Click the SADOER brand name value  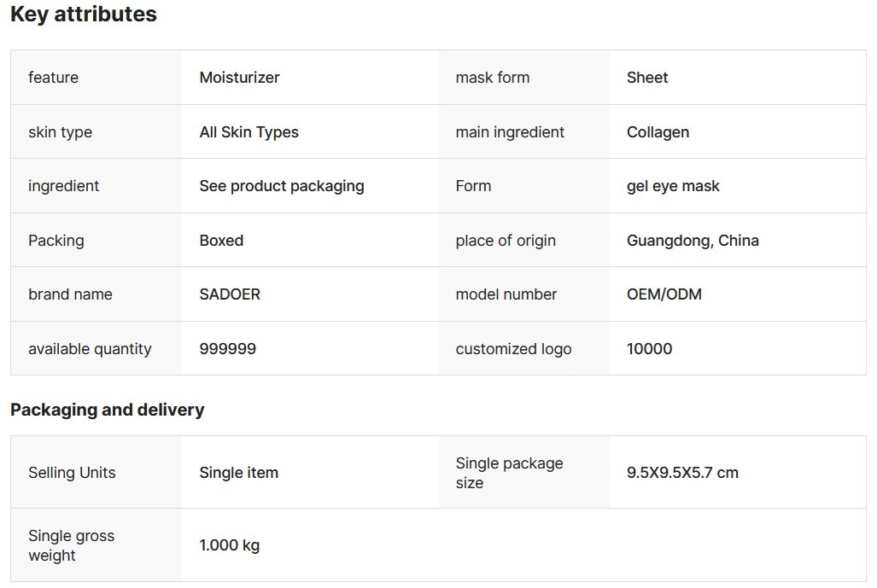pyautogui.click(x=230, y=294)
